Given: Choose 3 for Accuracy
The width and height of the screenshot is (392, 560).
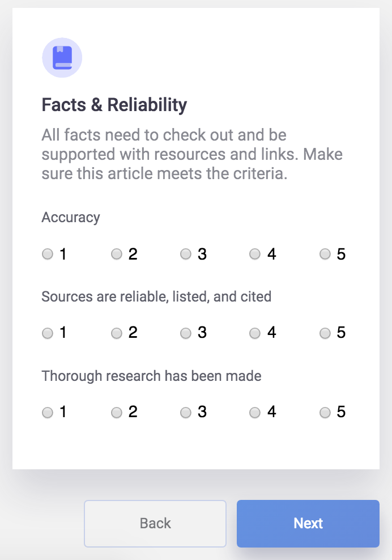Looking at the screenshot, I should click(x=186, y=254).
